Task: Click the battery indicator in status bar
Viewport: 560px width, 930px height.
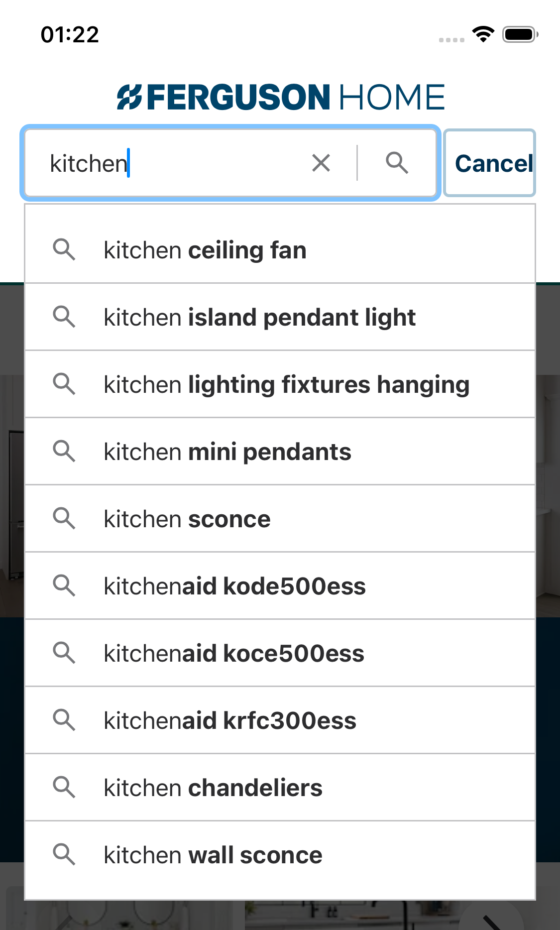Action: point(518,34)
